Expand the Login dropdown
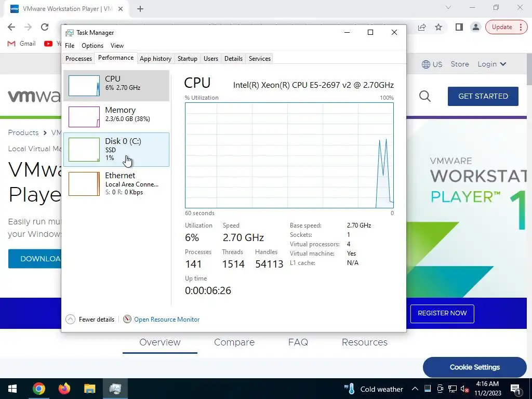Viewport: 532px width, 399px height. (491, 64)
